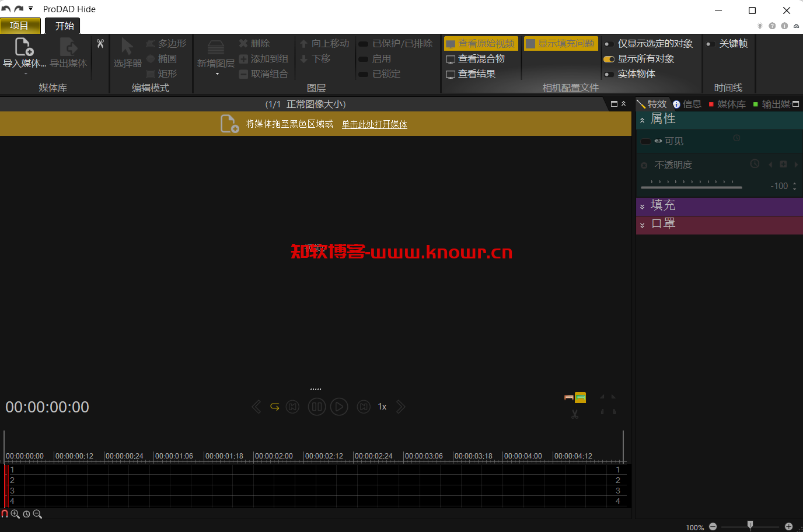Click the 导出媒体 export media icon
Image resolution: width=803 pixels, height=532 pixels.
tap(68, 47)
